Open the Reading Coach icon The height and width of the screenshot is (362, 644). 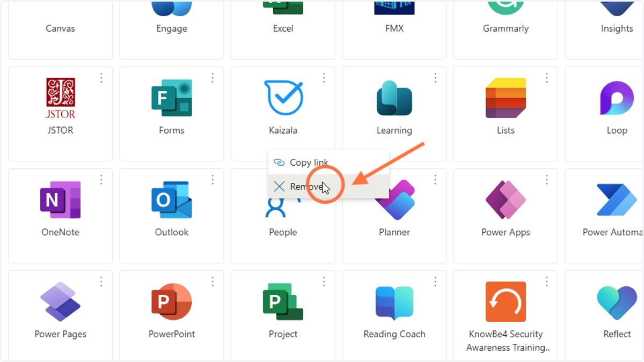click(x=394, y=302)
